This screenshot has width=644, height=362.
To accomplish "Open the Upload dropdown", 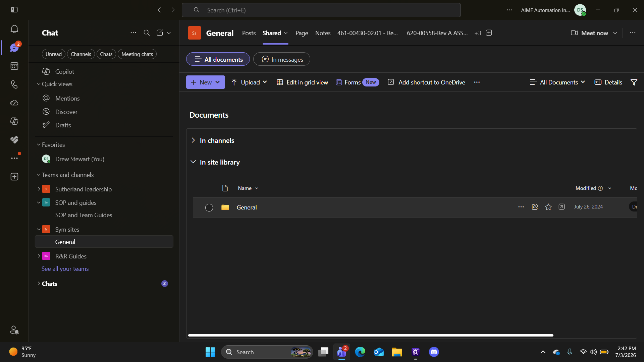I will (249, 82).
